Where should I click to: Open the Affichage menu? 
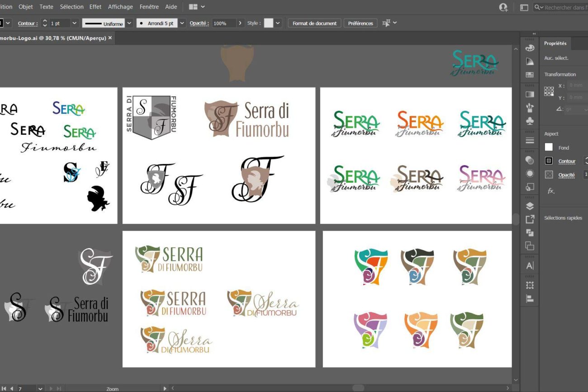tap(120, 7)
